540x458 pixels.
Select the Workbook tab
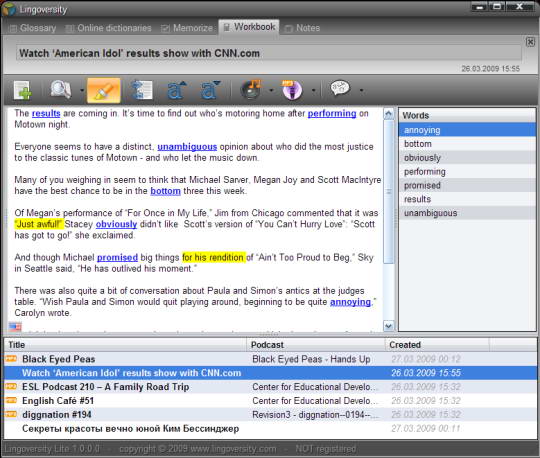click(x=249, y=27)
